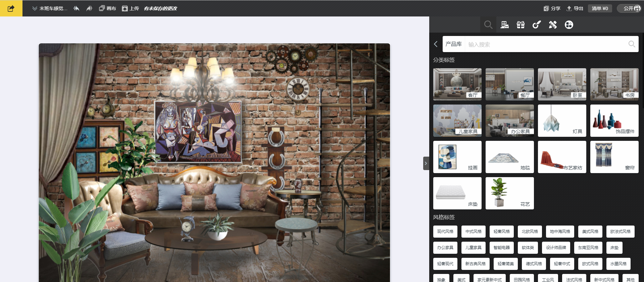Open the 地毯 rug category
Image resolution: width=644 pixels, height=282 pixels.
(x=510, y=157)
